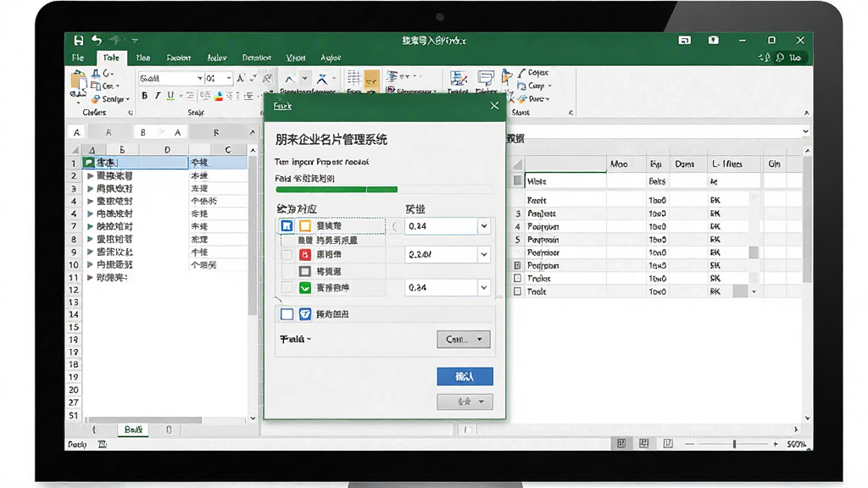
Task: Toggle the checkbox in the Wote row
Action: click(518, 180)
